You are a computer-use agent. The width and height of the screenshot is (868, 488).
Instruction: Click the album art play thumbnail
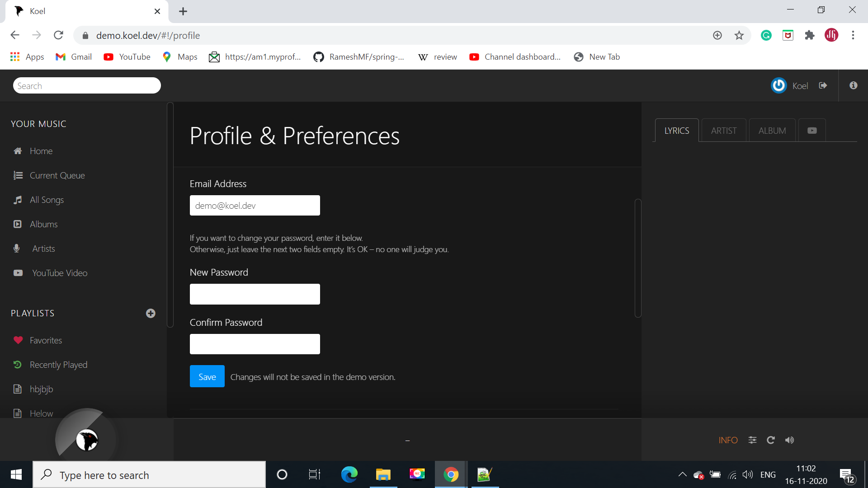point(87,440)
